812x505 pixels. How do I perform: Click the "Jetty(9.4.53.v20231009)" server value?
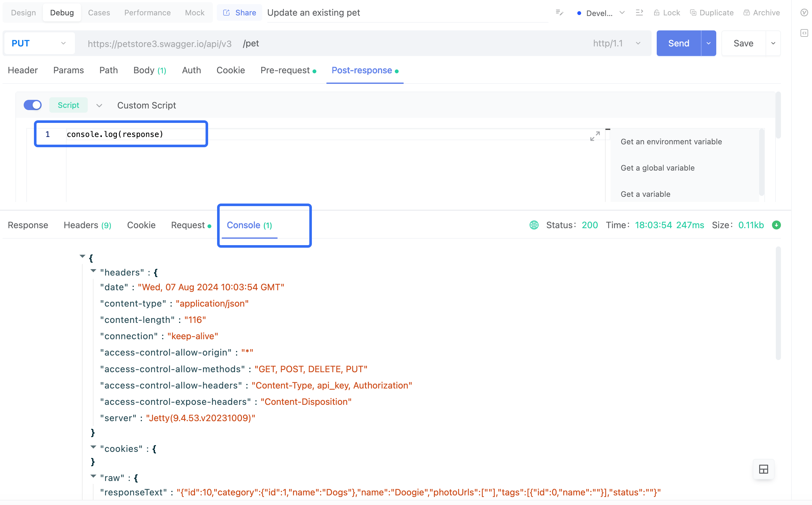tap(200, 418)
